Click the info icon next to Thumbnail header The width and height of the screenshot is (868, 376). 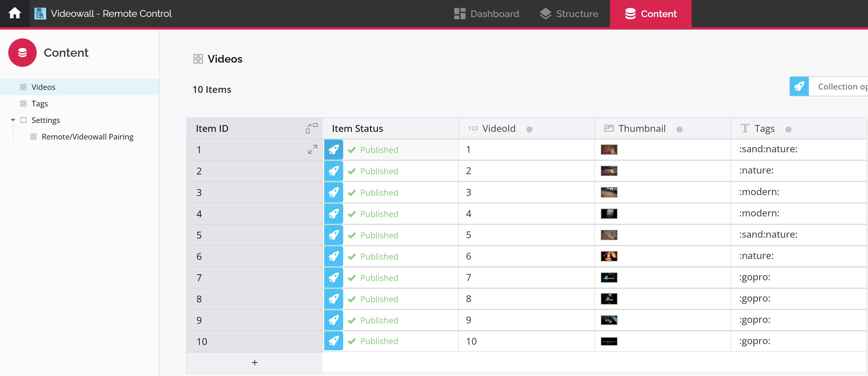point(679,129)
